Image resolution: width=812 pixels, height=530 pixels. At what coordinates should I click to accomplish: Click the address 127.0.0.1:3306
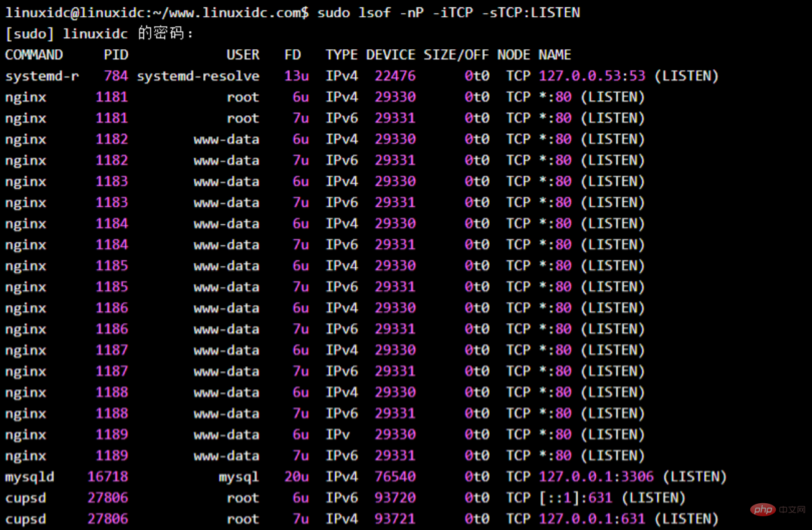pos(596,477)
